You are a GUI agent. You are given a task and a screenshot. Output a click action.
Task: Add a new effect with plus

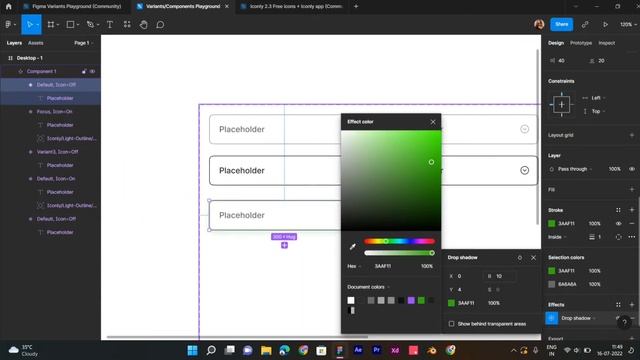pyautogui.click(x=632, y=304)
